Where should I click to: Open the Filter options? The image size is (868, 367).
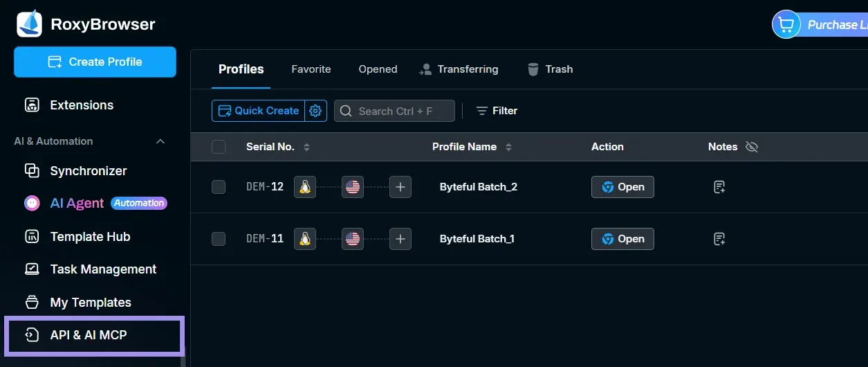point(497,111)
